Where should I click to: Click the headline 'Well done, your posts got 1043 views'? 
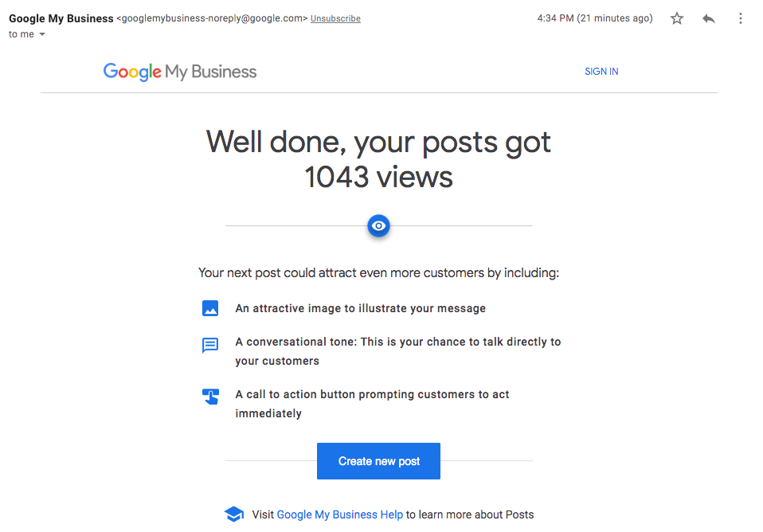tap(378, 159)
